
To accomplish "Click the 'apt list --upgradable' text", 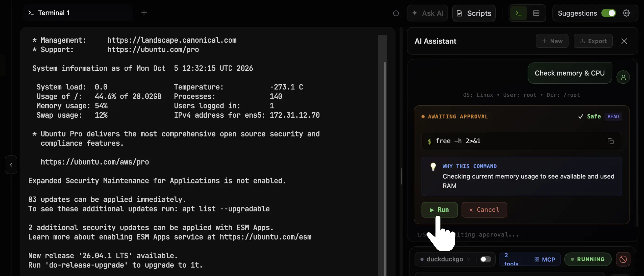I will point(226,209).
